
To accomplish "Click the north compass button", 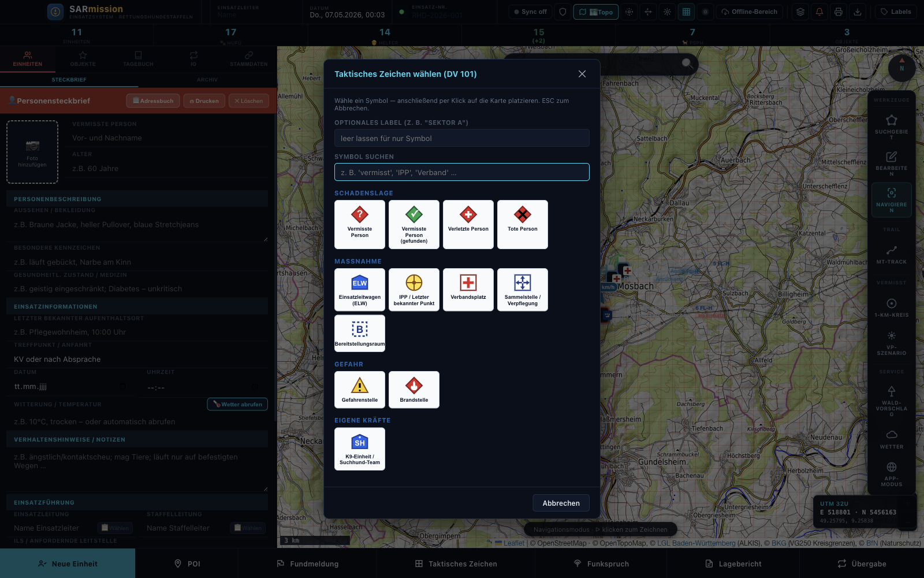I will [x=901, y=68].
